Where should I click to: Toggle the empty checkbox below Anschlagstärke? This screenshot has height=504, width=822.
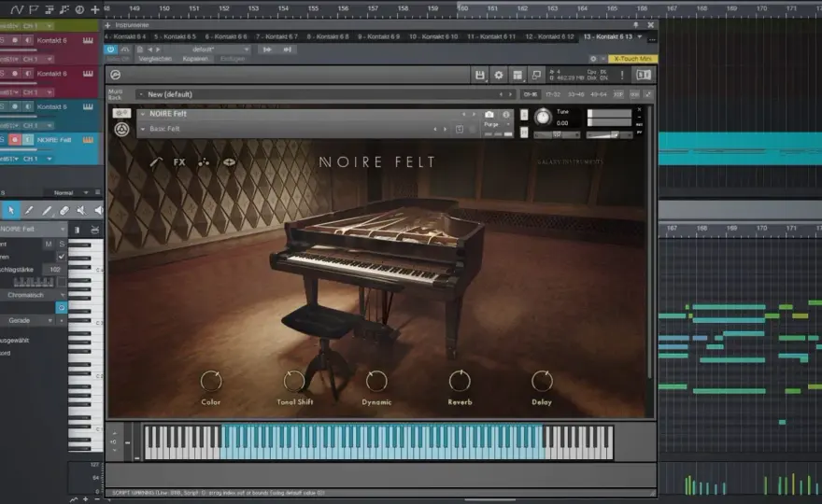tap(62, 282)
